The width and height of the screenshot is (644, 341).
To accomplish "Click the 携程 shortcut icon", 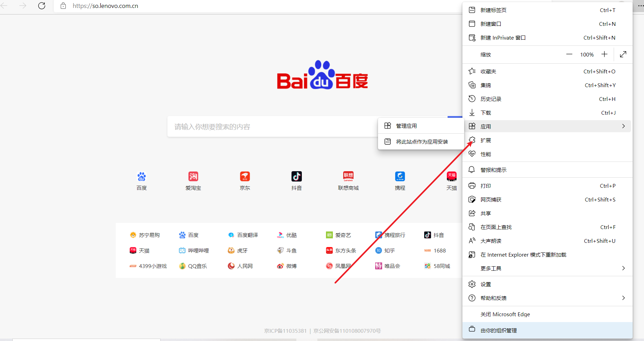I will [400, 176].
